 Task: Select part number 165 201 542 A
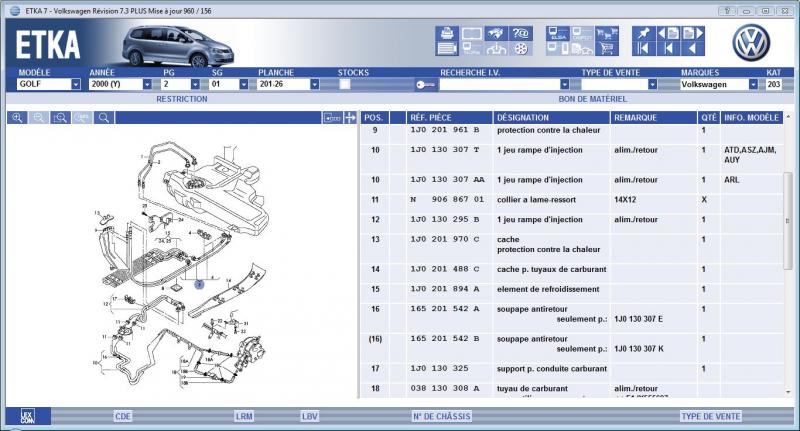[445, 309]
